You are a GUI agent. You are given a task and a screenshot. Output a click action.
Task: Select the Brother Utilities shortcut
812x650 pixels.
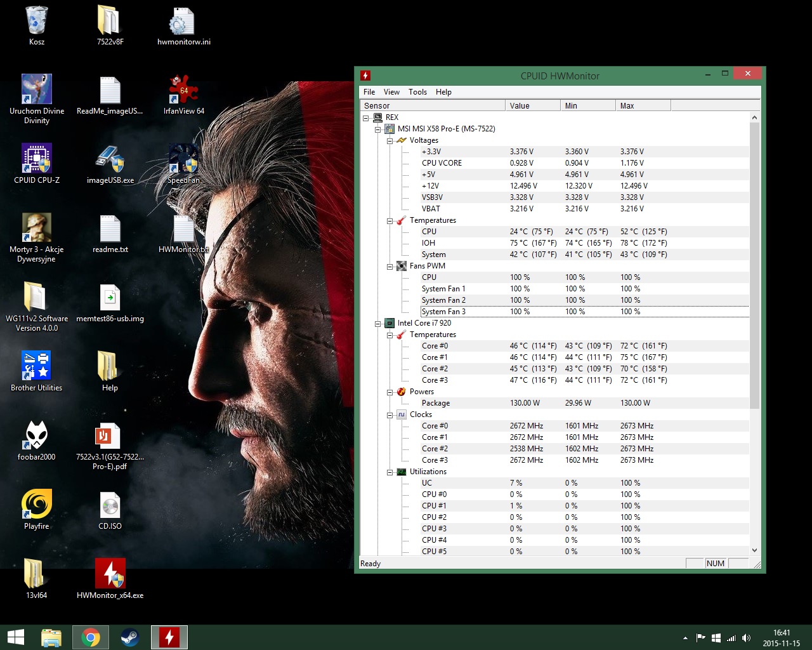tap(36, 366)
